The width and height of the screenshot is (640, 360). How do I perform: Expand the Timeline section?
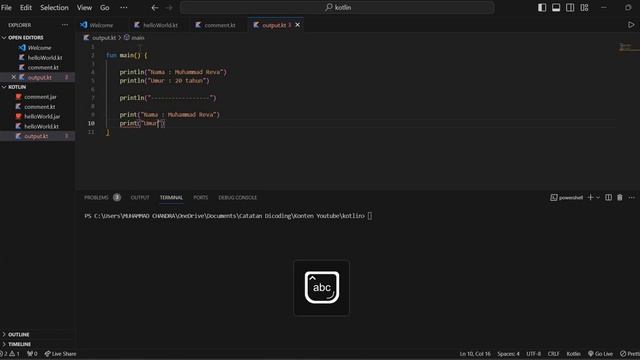pyautogui.click(x=19, y=344)
